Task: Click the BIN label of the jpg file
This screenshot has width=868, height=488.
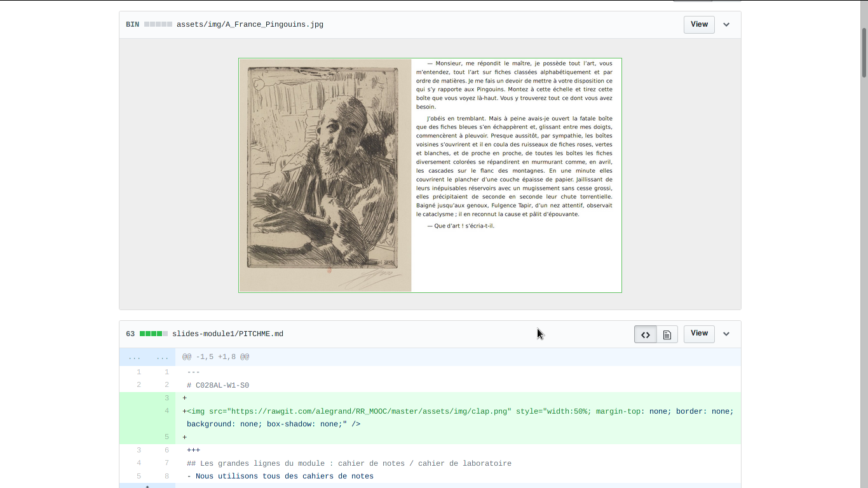Action: point(132,24)
